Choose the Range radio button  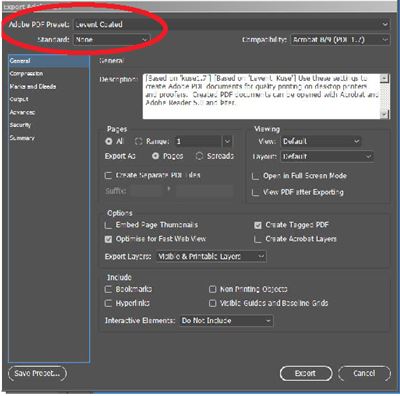138,141
